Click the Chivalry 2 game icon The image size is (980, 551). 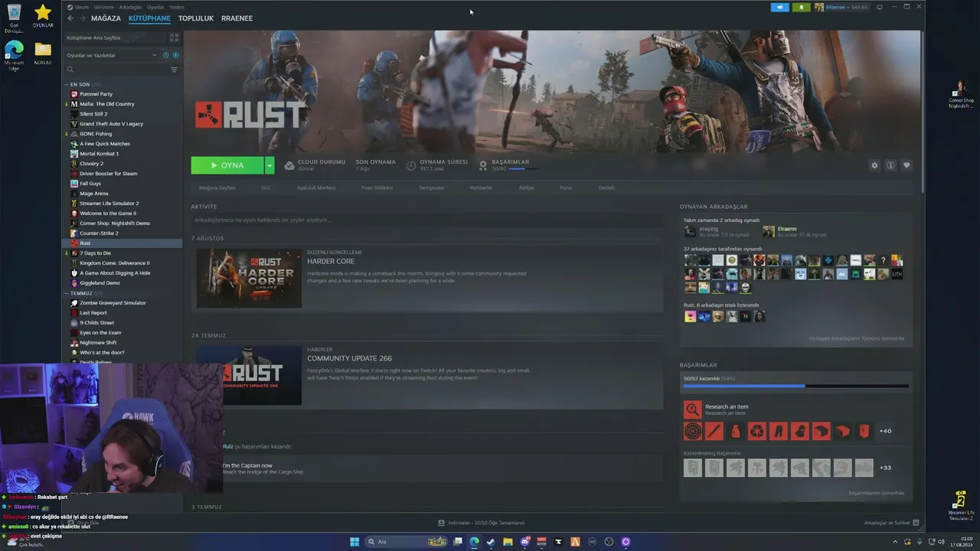[x=74, y=164]
